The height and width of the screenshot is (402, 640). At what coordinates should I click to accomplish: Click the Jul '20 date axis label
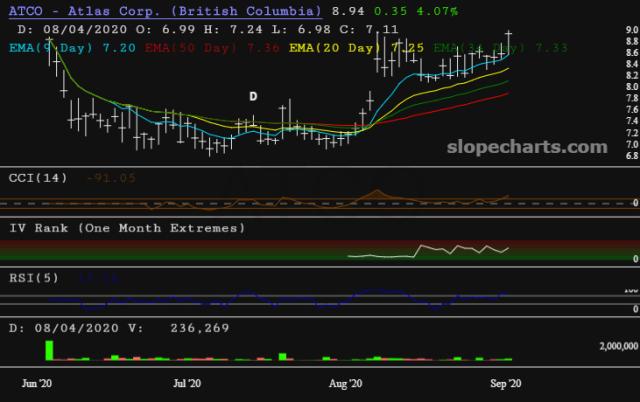pyautogui.click(x=187, y=383)
